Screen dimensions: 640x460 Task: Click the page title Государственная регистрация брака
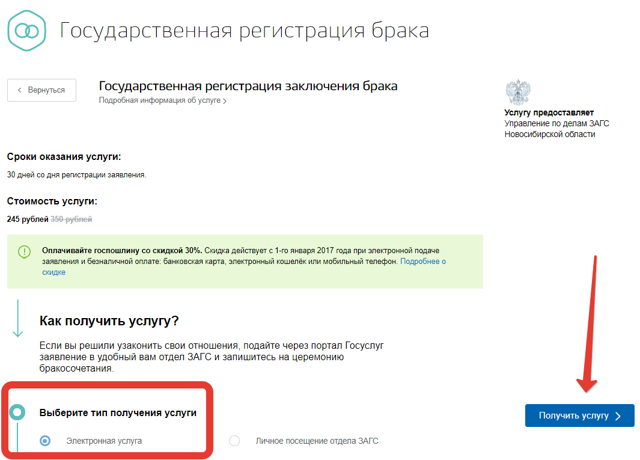(244, 31)
